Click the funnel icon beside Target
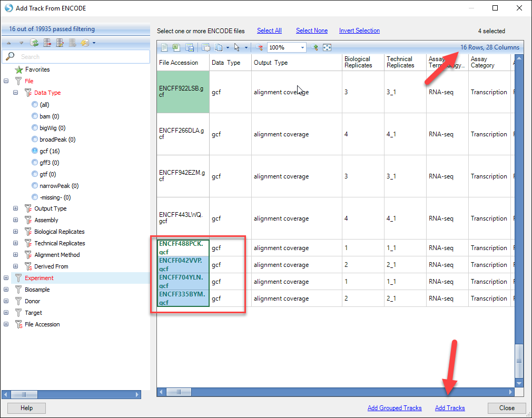 click(x=18, y=313)
